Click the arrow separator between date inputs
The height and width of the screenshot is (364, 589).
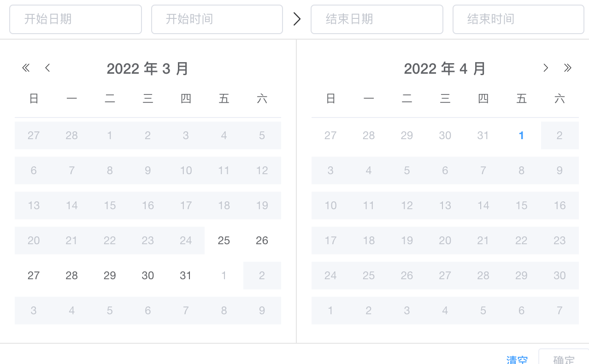[297, 19]
